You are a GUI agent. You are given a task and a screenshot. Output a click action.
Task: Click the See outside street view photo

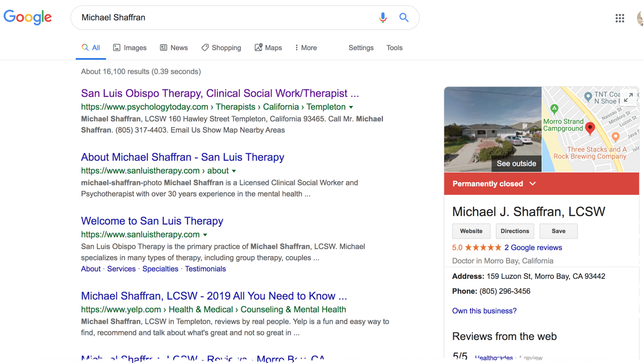[493, 129]
